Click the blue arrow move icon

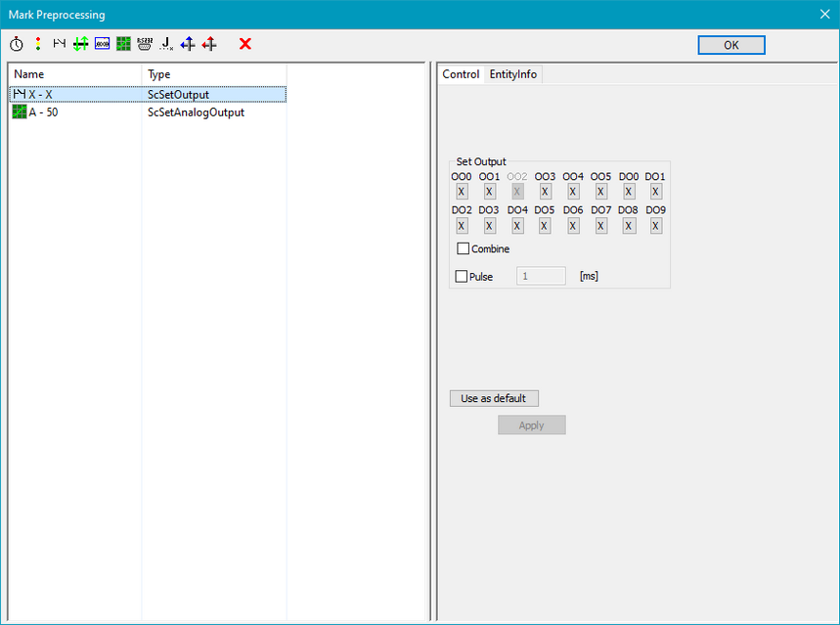pos(188,44)
